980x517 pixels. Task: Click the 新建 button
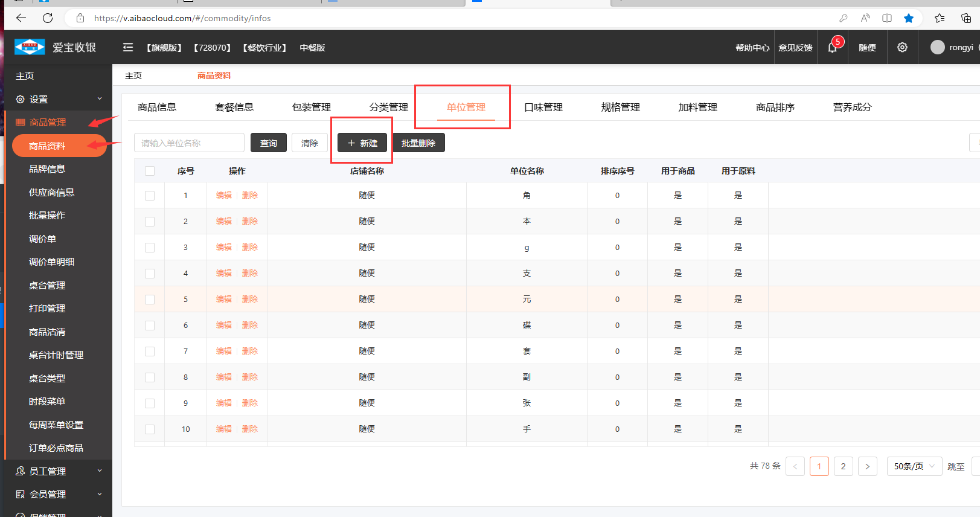pyautogui.click(x=362, y=143)
